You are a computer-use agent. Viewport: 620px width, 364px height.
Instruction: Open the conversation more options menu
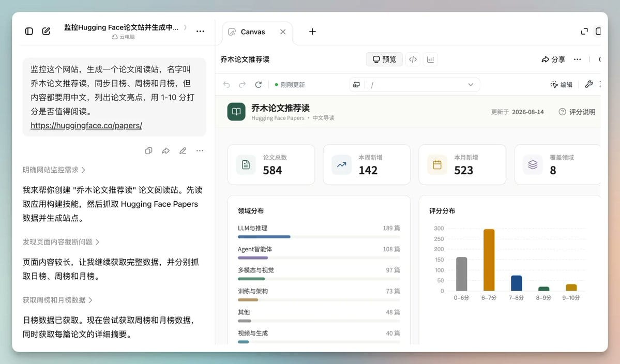(201, 31)
